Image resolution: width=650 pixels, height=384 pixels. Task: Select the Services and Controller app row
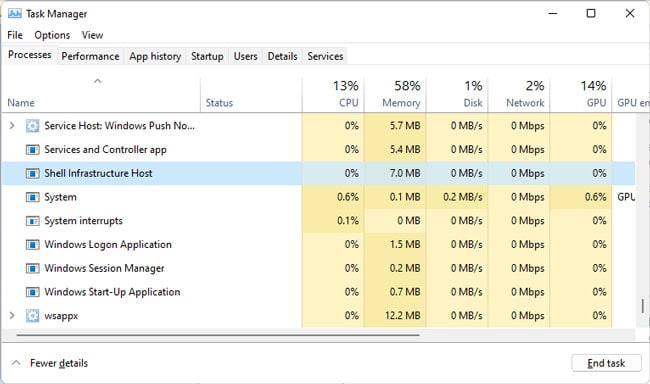click(318, 150)
